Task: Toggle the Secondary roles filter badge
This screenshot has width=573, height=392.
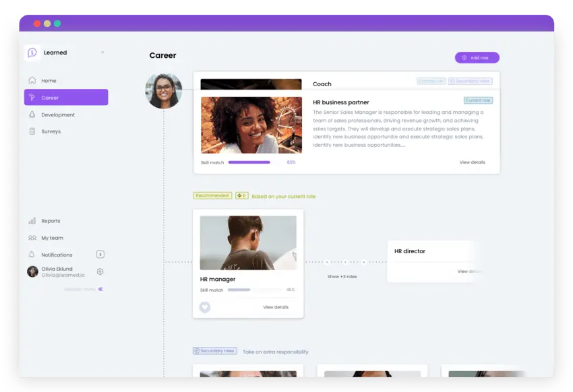Action: 214,351
